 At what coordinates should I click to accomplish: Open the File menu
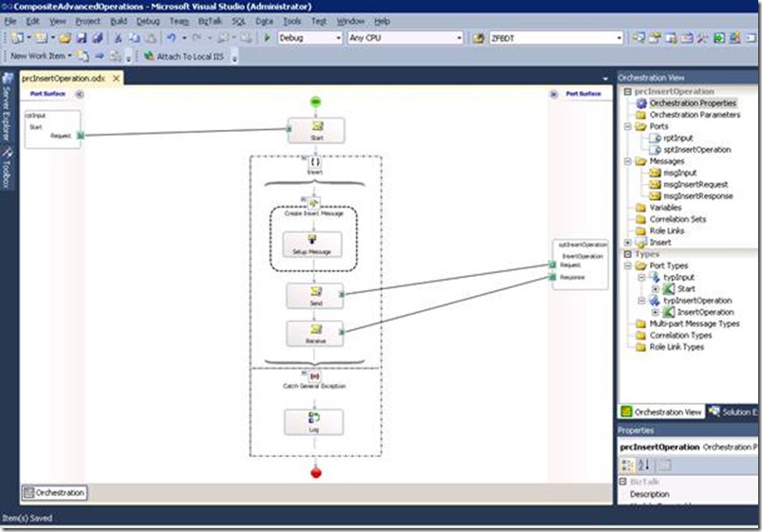click(x=10, y=22)
